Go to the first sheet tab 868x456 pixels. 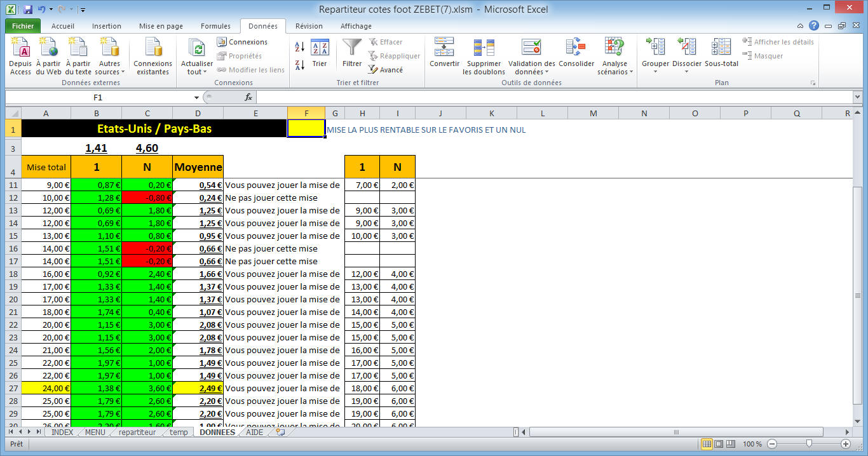pos(11,432)
